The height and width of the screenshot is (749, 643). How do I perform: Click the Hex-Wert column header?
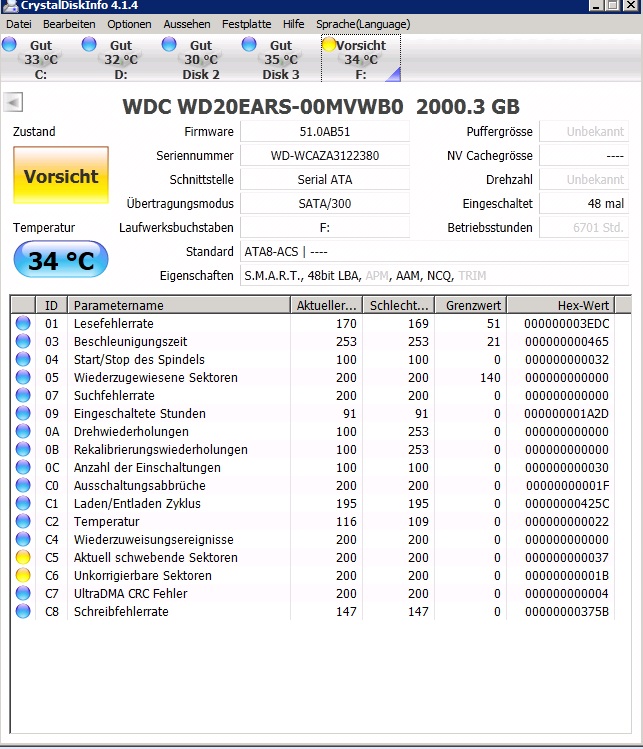561,305
